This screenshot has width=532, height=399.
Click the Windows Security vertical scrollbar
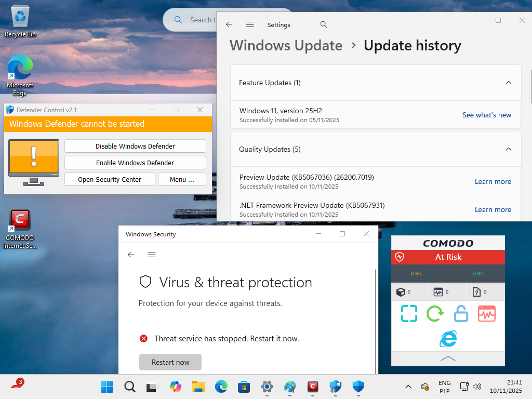tap(375, 321)
